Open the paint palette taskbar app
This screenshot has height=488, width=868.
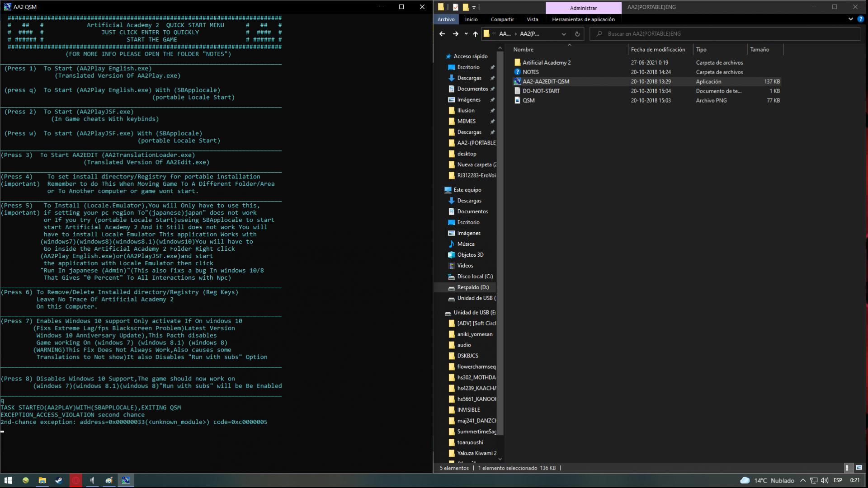pos(109,480)
